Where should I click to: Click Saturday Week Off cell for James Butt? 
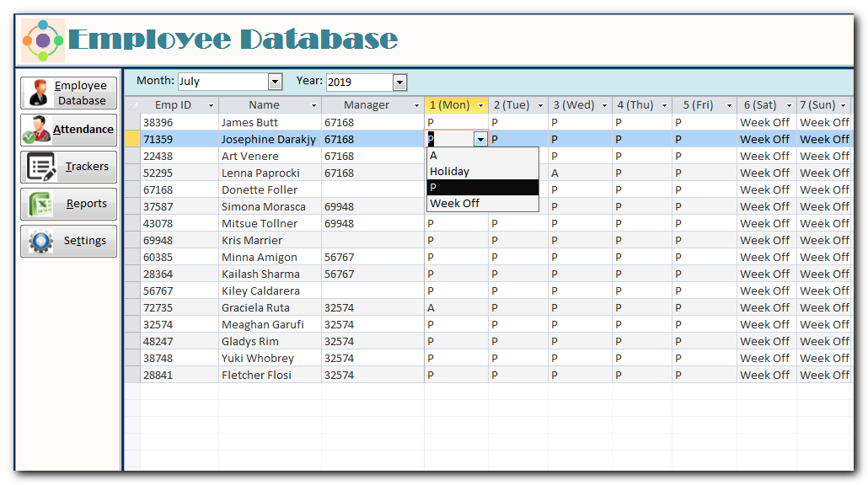[x=767, y=122]
